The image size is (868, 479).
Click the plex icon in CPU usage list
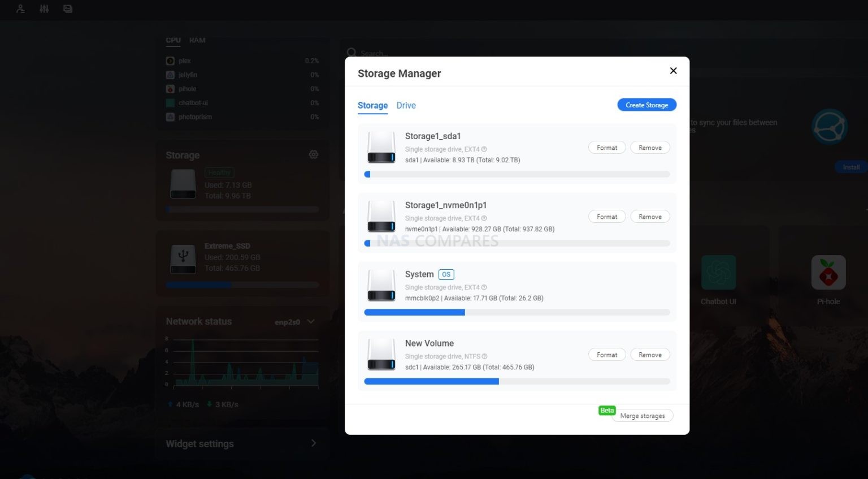[170, 61]
